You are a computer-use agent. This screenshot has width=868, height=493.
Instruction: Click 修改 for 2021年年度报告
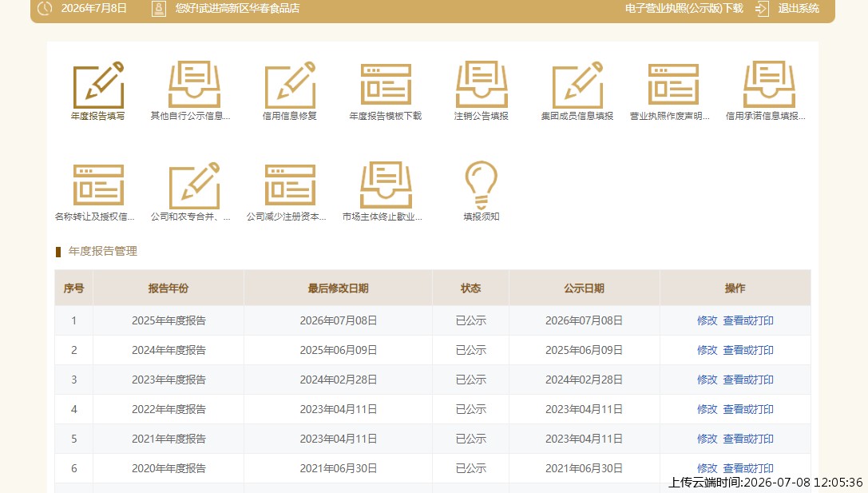pyautogui.click(x=707, y=439)
